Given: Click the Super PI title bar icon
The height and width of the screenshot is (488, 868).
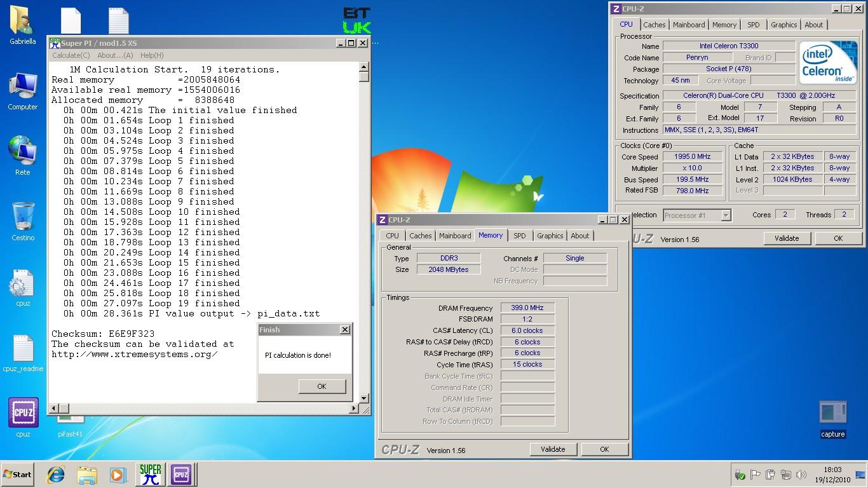Looking at the screenshot, I should point(55,43).
